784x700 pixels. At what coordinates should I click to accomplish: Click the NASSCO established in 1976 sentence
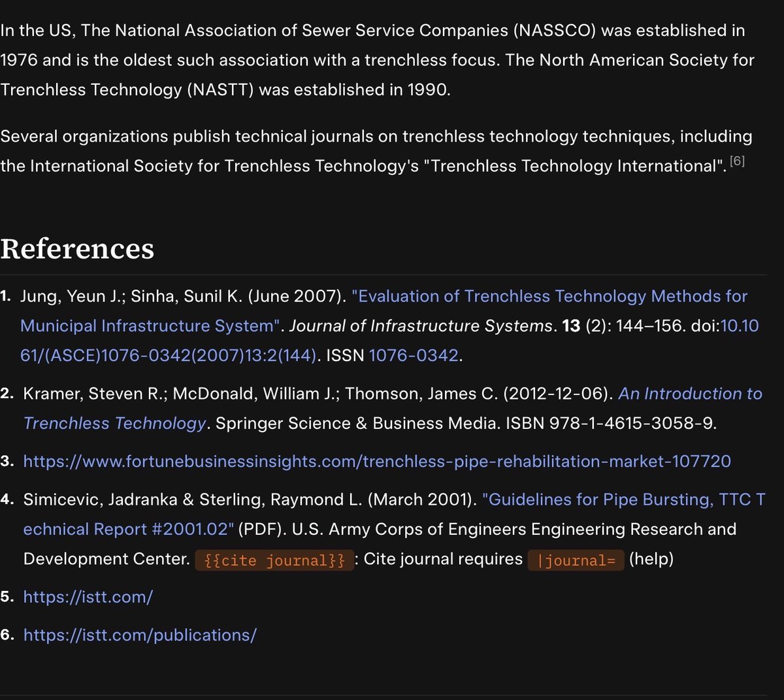(x=377, y=45)
